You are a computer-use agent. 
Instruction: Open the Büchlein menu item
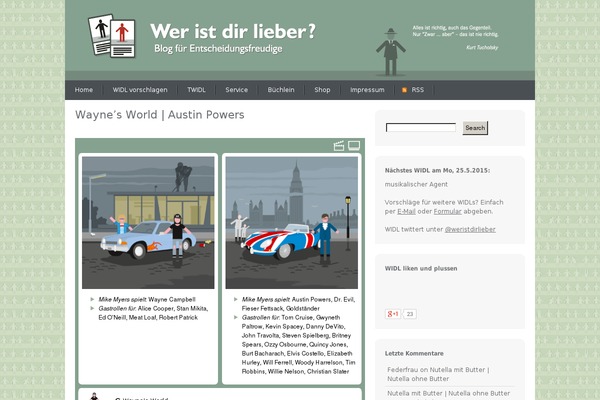pos(281,90)
